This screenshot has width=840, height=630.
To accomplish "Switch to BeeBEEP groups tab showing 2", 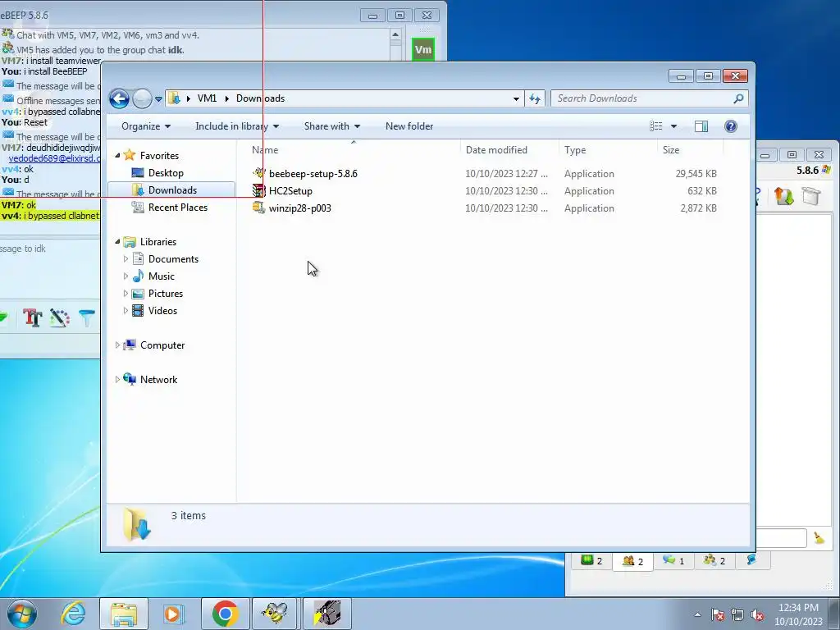I will pos(714,561).
